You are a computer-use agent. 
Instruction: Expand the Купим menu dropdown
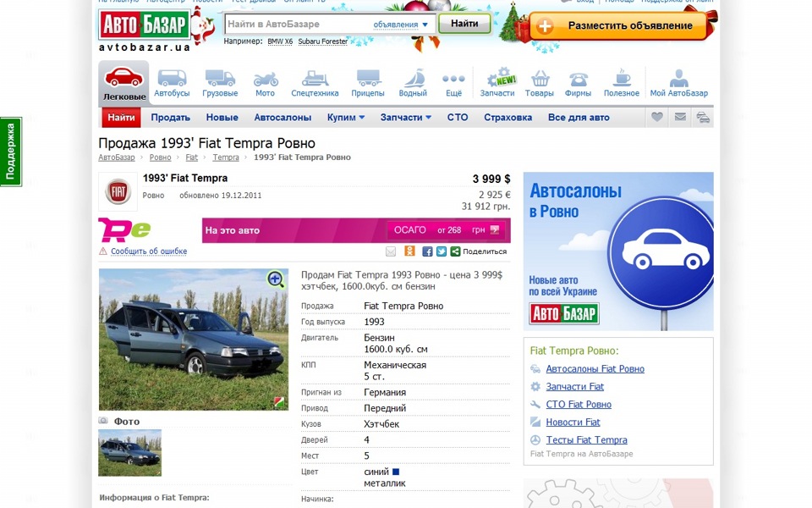[x=346, y=117]
